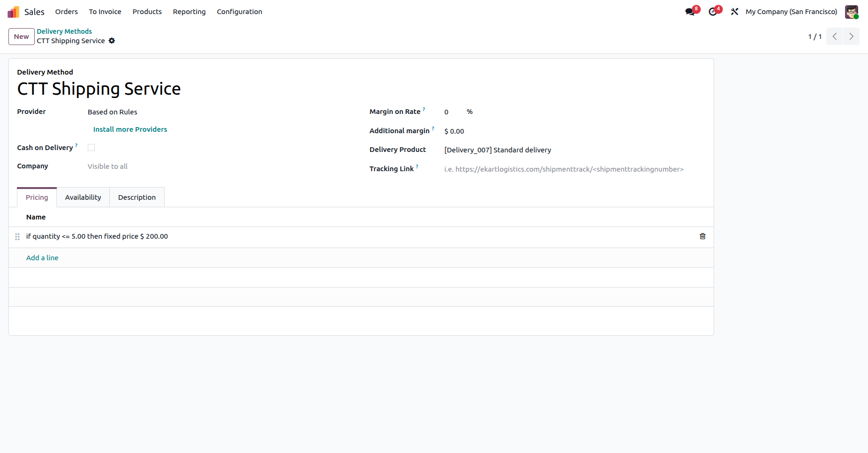Go to previous record arrow

835,37
